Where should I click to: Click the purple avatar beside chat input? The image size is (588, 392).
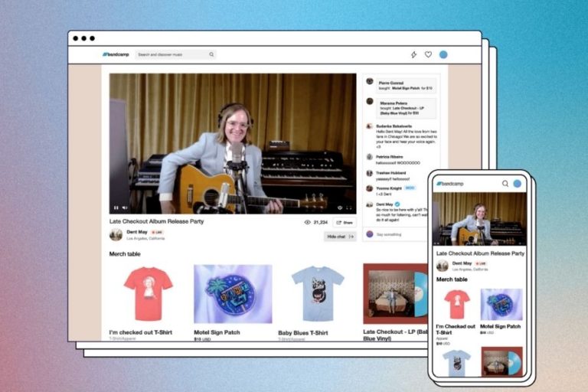[x=370, y=234]
